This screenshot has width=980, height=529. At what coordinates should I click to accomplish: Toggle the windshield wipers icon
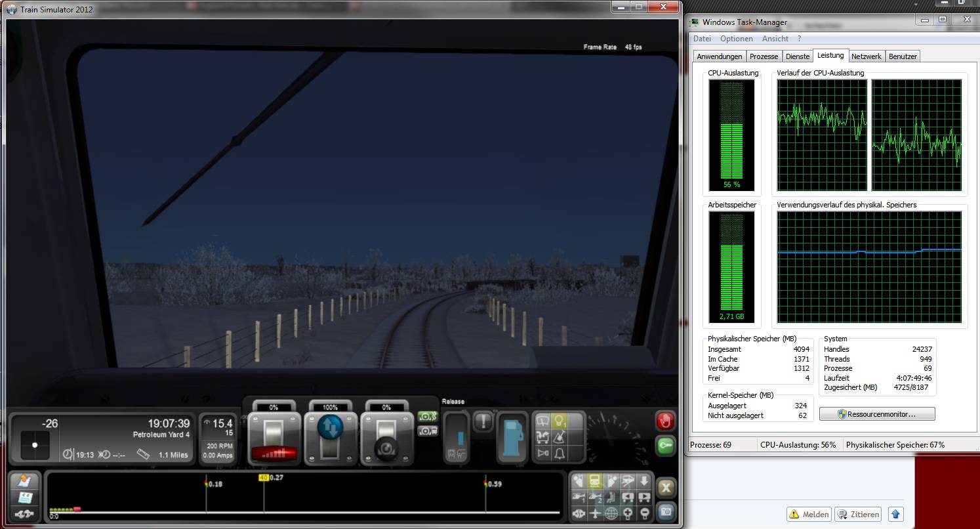543,421
